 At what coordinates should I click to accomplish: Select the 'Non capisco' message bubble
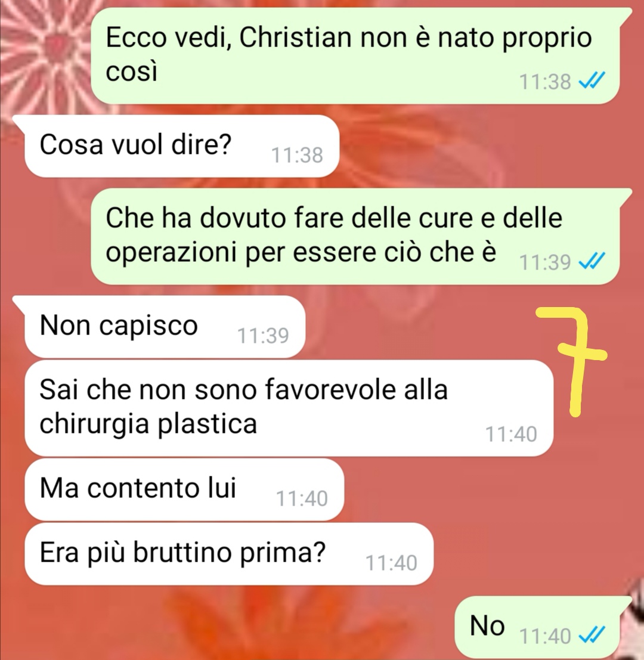click(x=165, y=327)
